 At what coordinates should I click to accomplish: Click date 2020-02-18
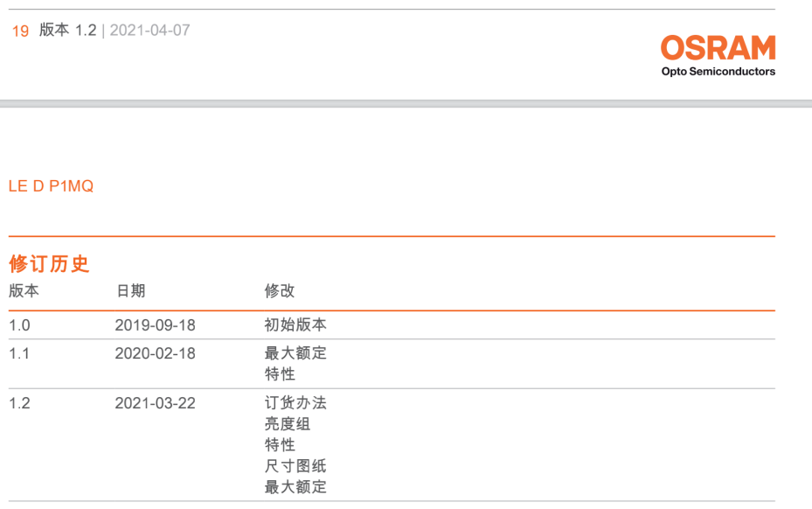tap(156, 353)
